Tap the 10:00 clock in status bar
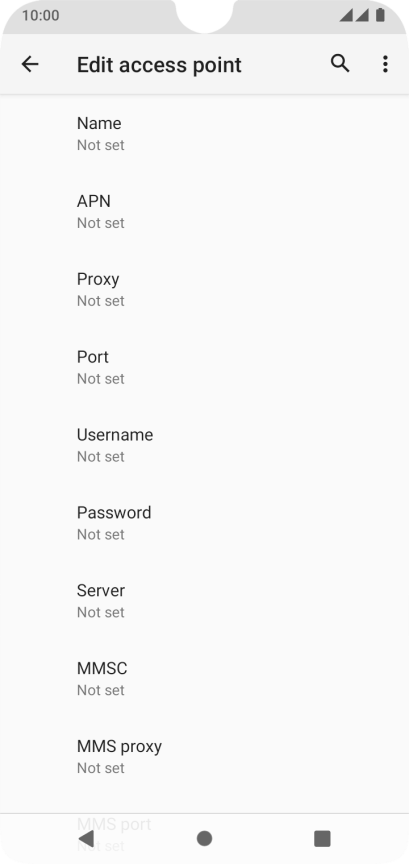Viewport: 409px width, 864px height. (40, 15)
